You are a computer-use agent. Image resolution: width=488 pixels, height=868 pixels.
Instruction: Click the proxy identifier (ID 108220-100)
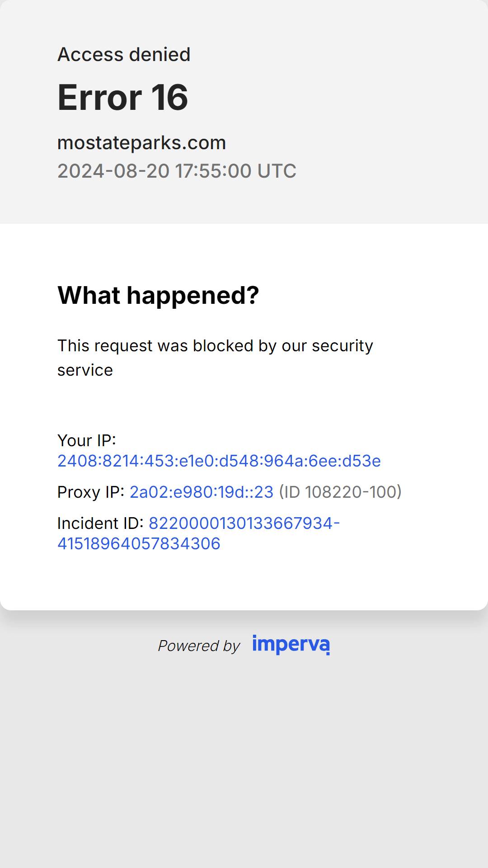[x=340, y=492]
